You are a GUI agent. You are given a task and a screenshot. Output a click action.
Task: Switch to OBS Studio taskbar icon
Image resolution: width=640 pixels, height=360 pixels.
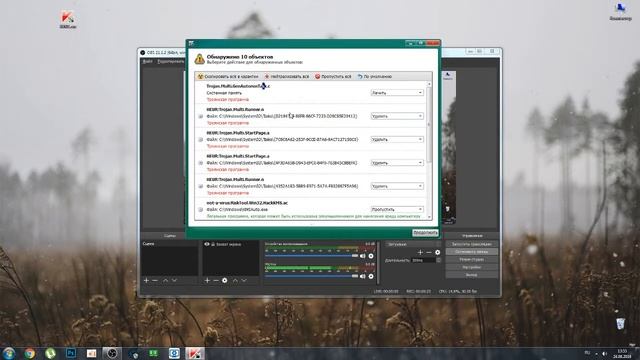[x=112, y=353]
